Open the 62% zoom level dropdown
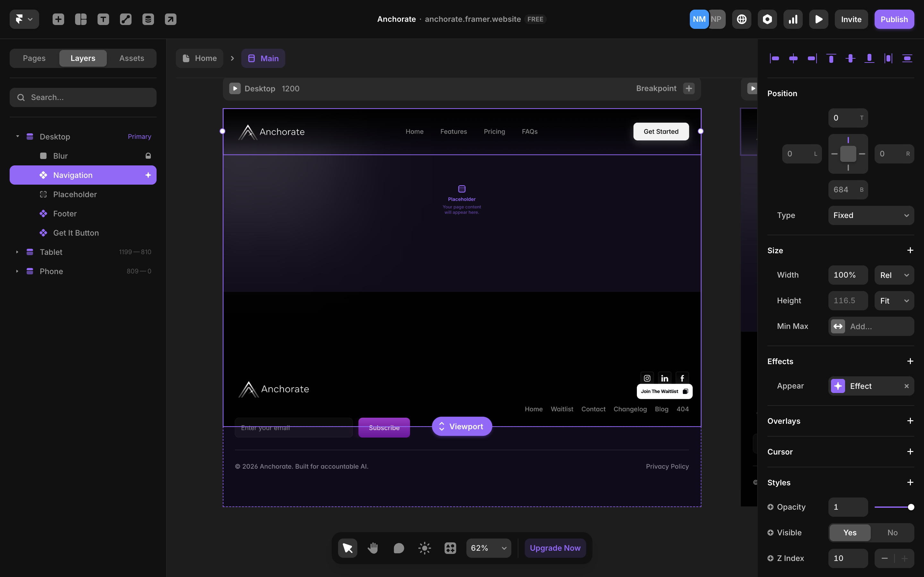Screen dimensions: 924x577 point(488,548)
